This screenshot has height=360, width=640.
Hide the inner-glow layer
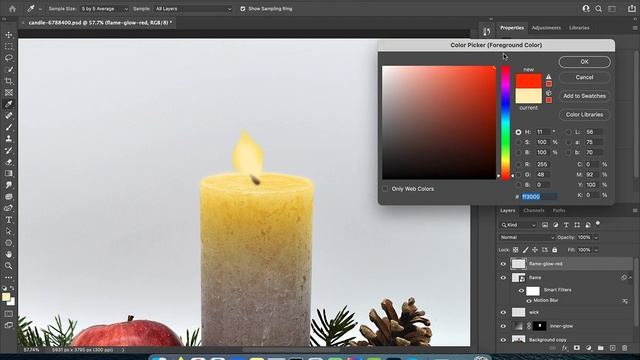coord(503,326)
